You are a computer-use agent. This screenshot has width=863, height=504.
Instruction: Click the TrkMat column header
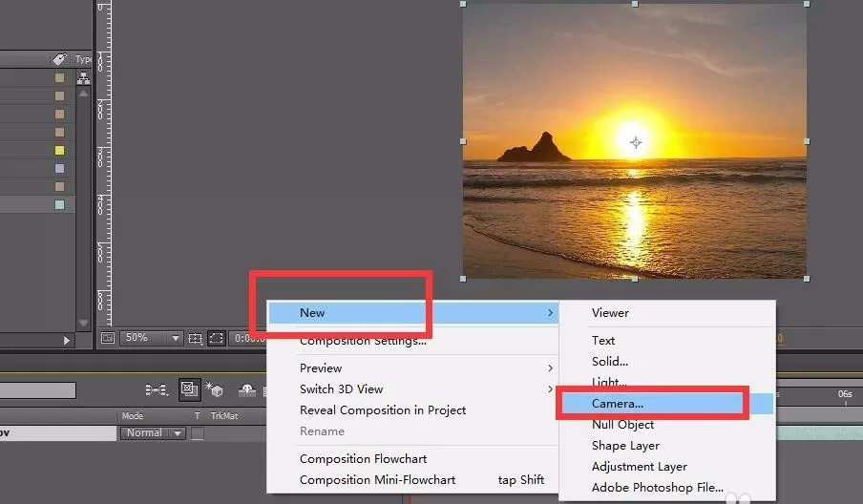pyautogui.click(x=224, y=416)
